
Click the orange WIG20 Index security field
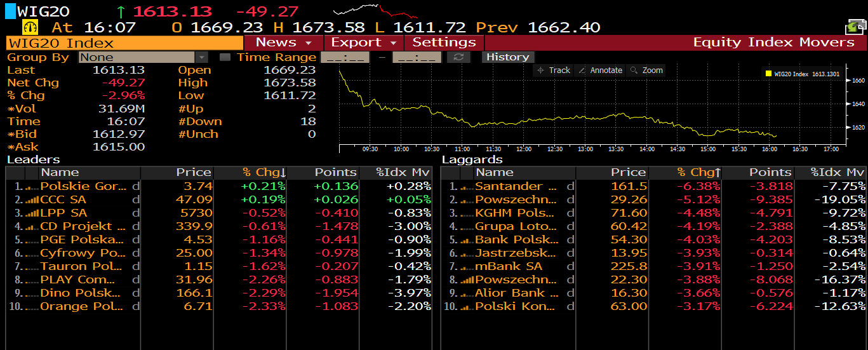pyautogui.click(x=124, y=43)
